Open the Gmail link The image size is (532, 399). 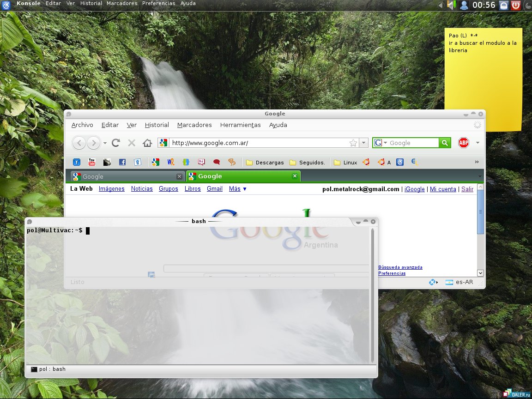[215, 188]
